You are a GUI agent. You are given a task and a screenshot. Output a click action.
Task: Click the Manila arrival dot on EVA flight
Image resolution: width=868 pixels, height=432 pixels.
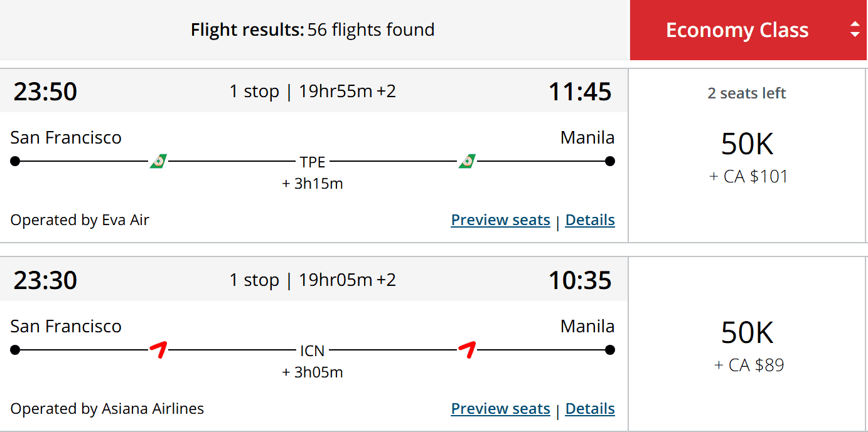click(x=609, y=161)
